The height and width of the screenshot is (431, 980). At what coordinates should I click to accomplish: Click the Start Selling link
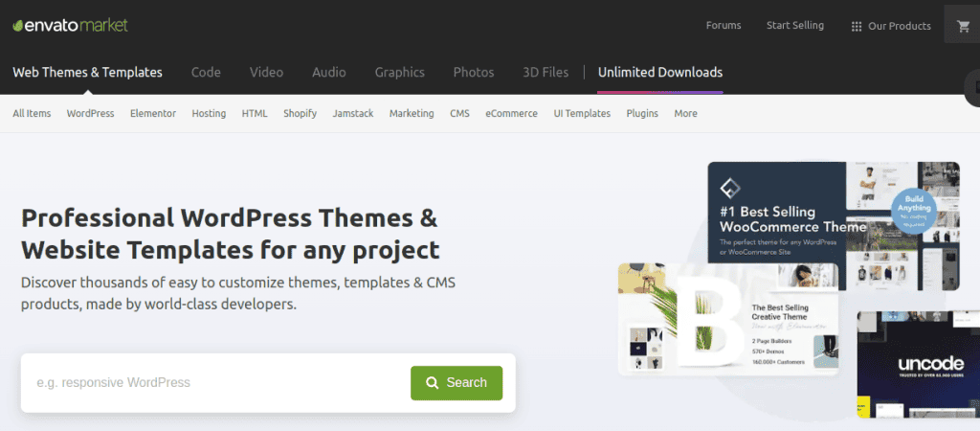coord(794,26)
